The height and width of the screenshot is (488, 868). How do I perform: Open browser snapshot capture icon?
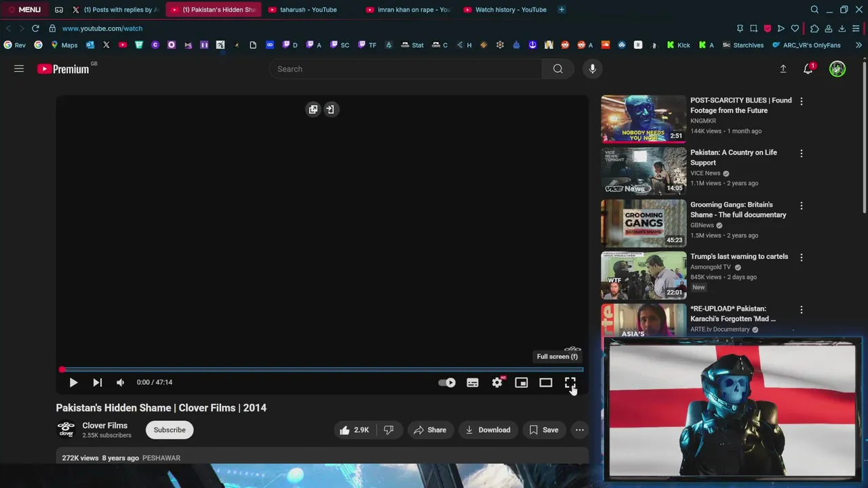753,28
